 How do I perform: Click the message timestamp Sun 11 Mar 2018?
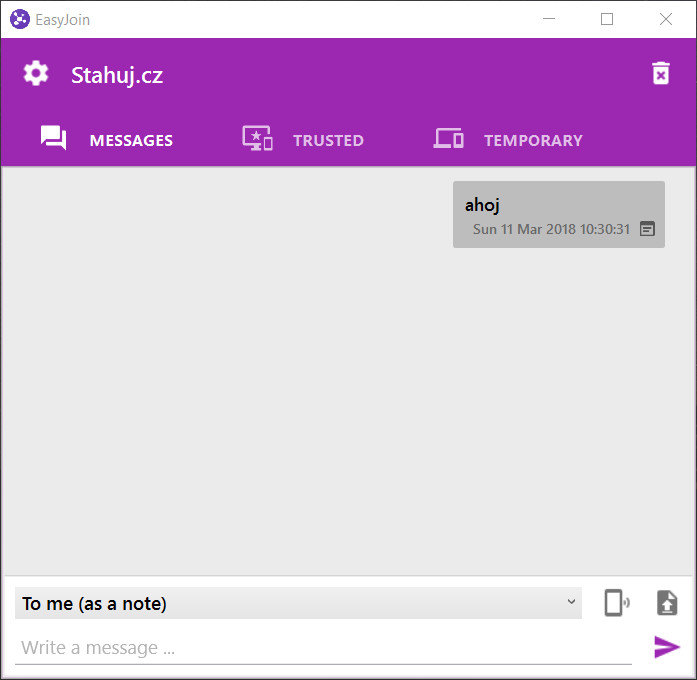point(551,229)
